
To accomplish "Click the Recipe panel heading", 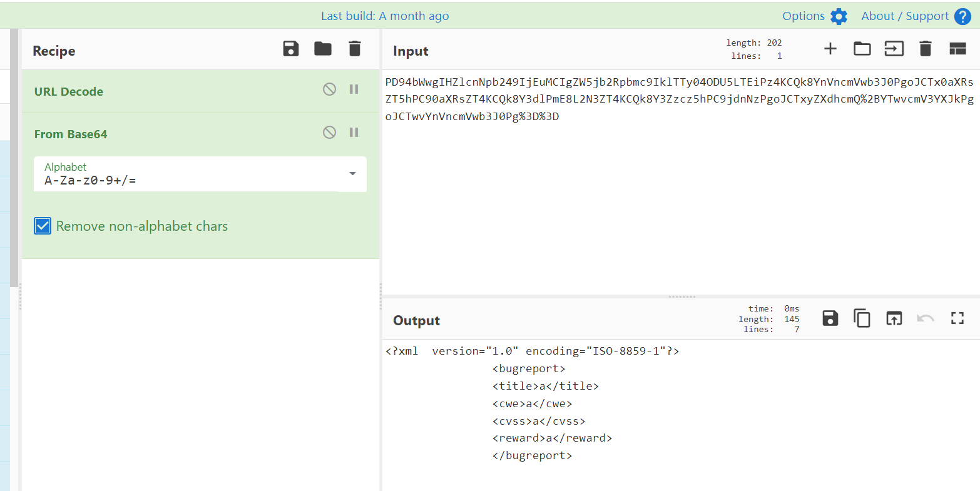I will [54, 51].
